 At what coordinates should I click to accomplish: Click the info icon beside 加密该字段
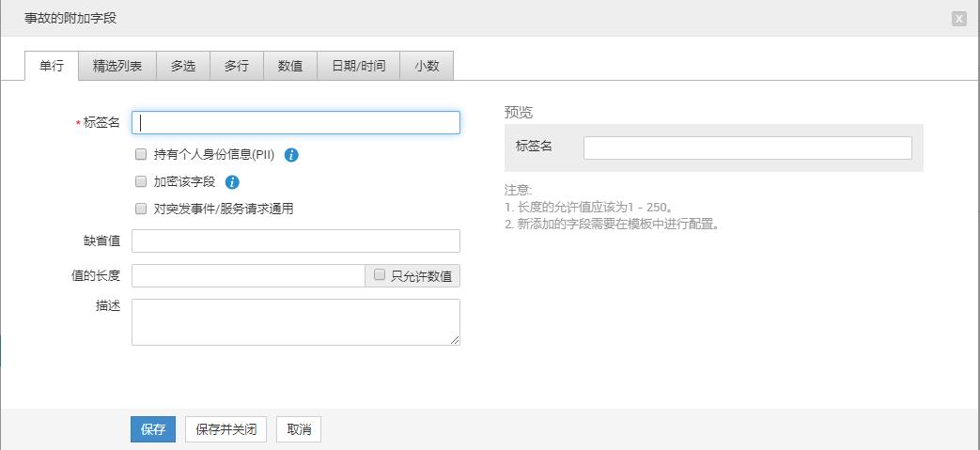[x=232, y=182]
